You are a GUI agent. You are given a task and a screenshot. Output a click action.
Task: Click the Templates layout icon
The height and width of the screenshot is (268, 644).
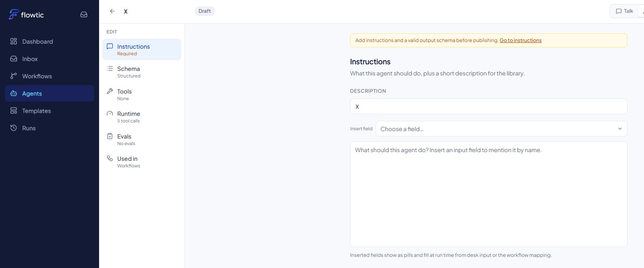(14, 110)
